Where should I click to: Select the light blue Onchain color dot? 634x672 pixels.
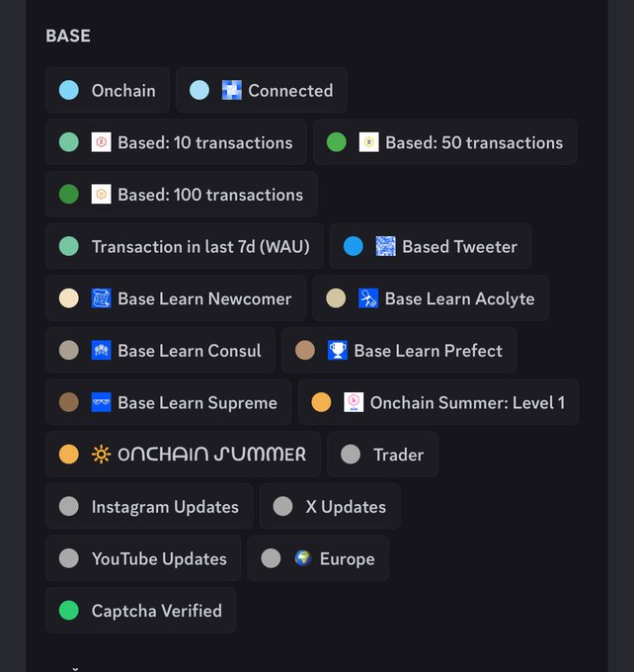[68, 91]
